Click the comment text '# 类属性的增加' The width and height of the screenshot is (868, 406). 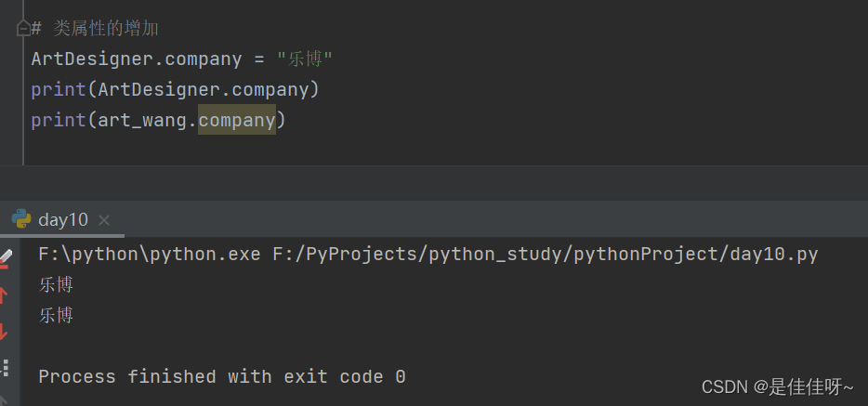point(95,28)
